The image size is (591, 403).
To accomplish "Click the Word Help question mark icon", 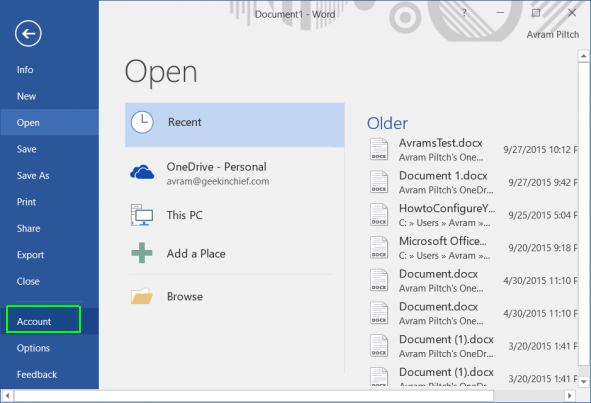I will coord(464,13).
